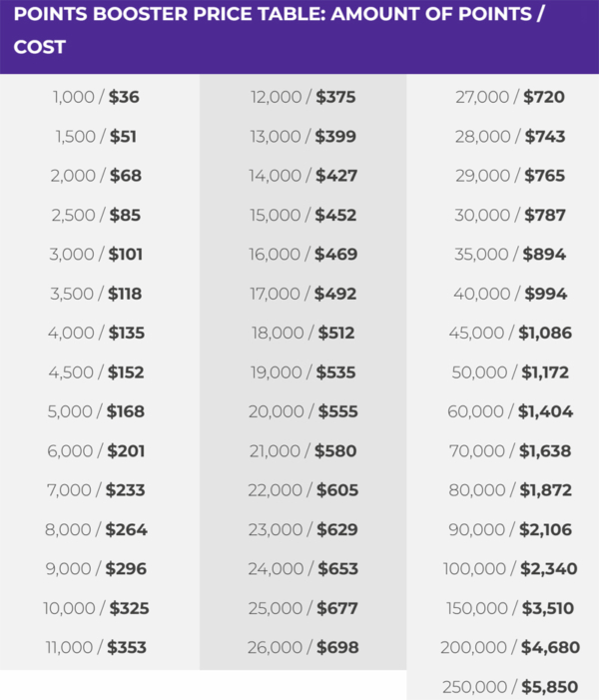Select the 1,000 points / $36 entry
This screenshot has height=700, width=599.
(x=96, y=98)
